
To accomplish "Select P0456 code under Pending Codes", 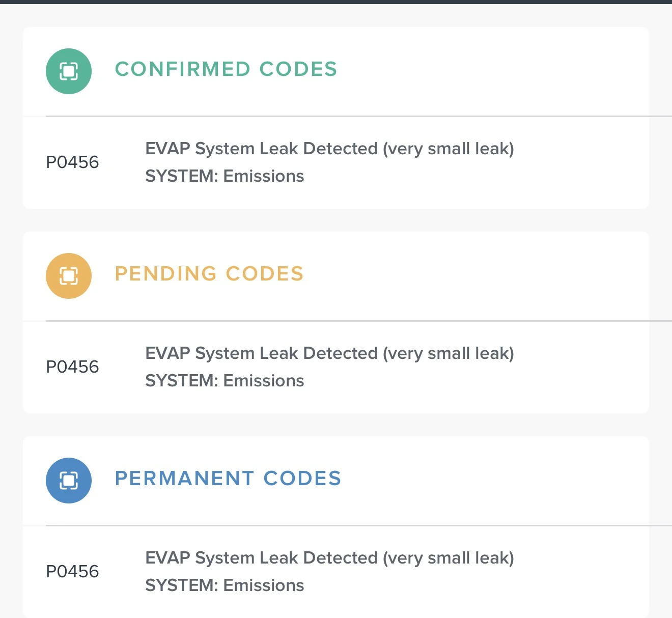I will pos(72,367).
